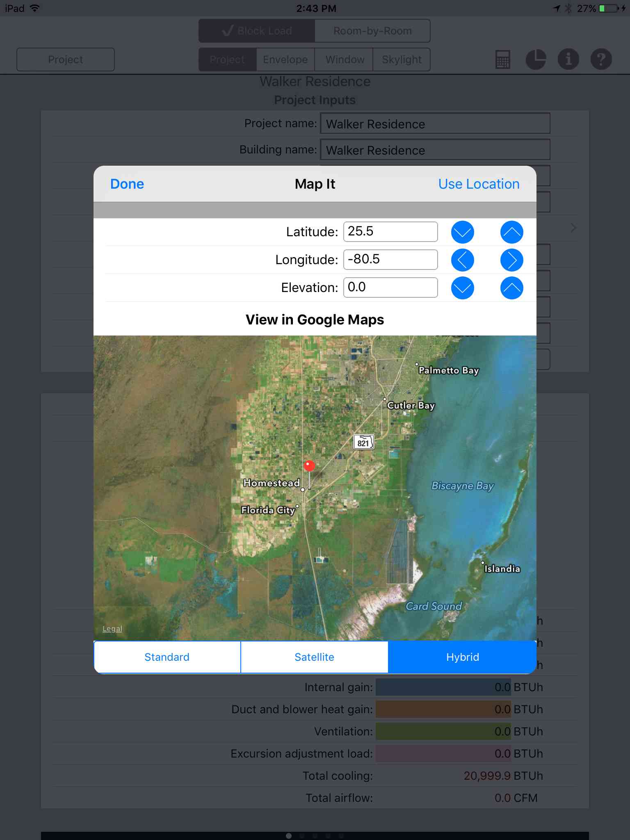
Task: Shift longitude west with left arrow
Action: coord(462,260)
